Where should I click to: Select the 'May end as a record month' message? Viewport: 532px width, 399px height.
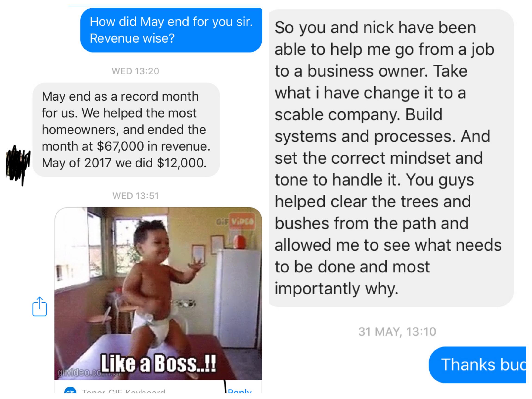(x=126, y=130)
